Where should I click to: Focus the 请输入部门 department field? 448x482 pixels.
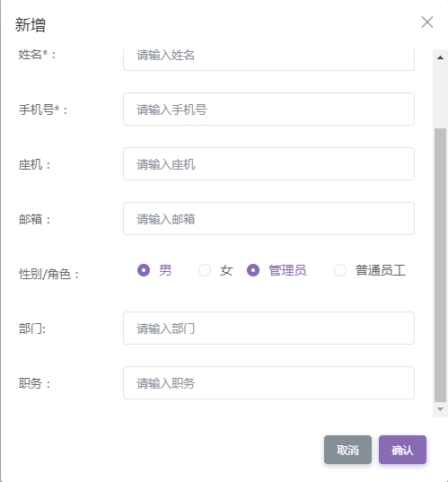[x=268, y=328]
